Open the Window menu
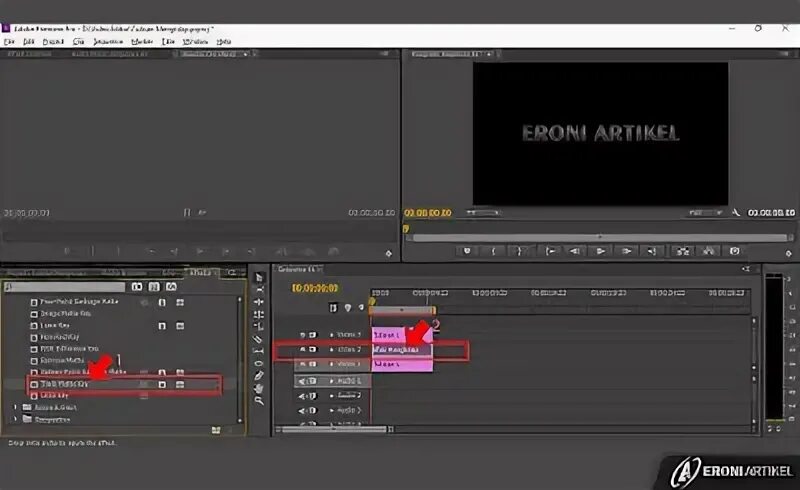The height and width of the screenshot is (490, 800). point(195,41)
